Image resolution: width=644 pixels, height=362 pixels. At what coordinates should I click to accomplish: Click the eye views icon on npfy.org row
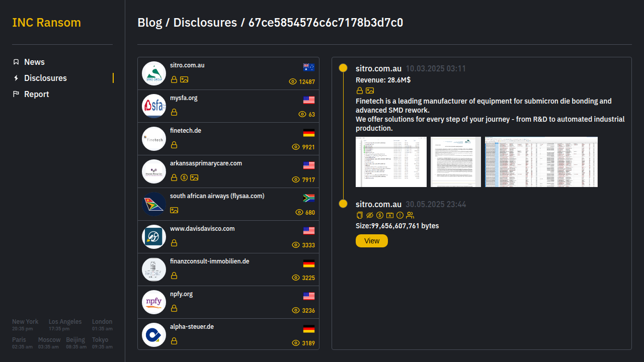click(296, 310)
